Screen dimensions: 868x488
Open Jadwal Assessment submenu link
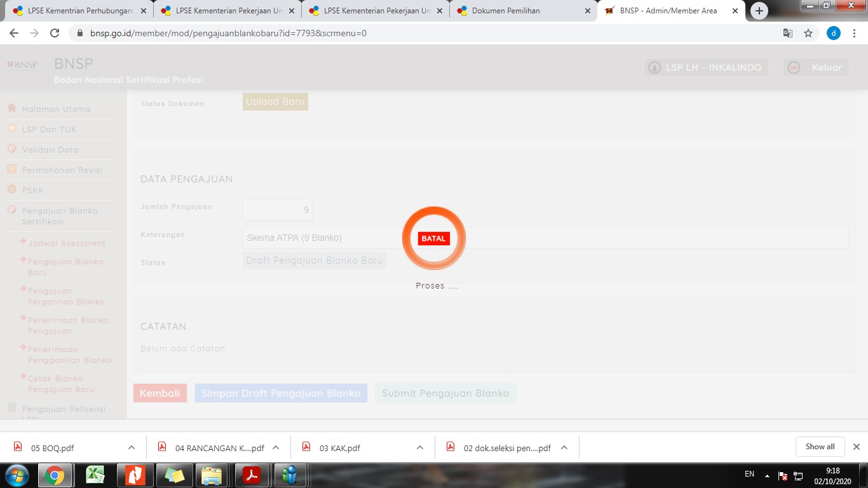pyautogui.click(x=66, y=243)
